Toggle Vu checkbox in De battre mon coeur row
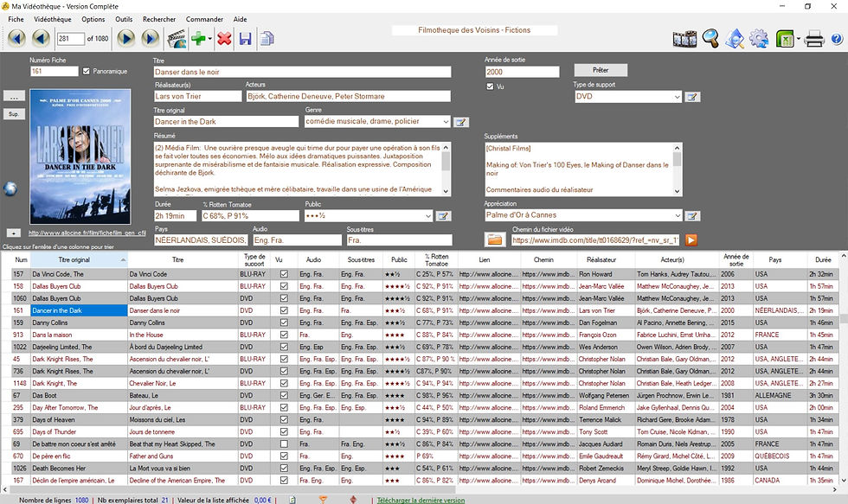Viewport: 848px width, 504px height. tap(284, 444)
